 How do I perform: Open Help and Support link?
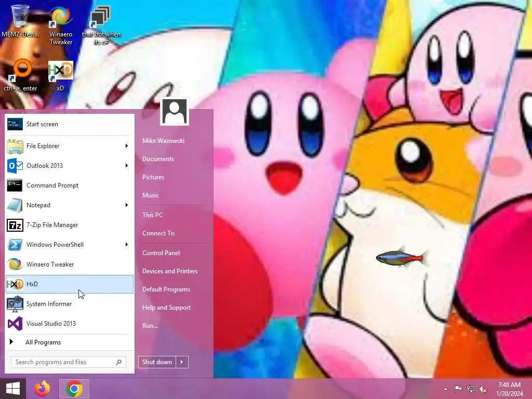coord(166,308)
